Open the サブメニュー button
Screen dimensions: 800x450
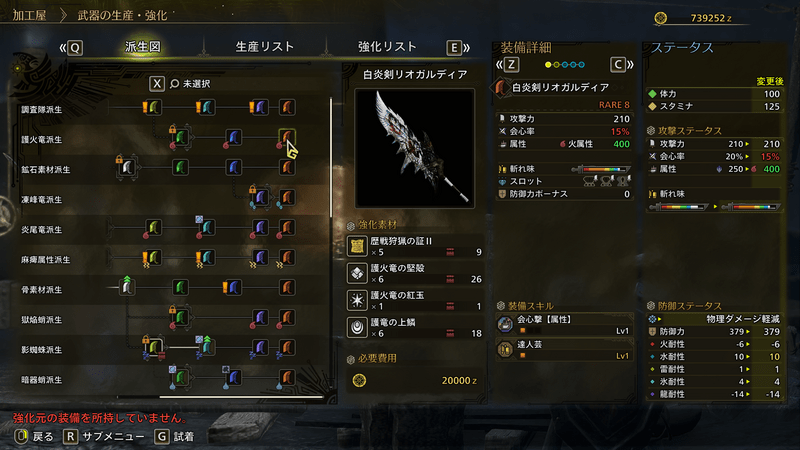104,437
